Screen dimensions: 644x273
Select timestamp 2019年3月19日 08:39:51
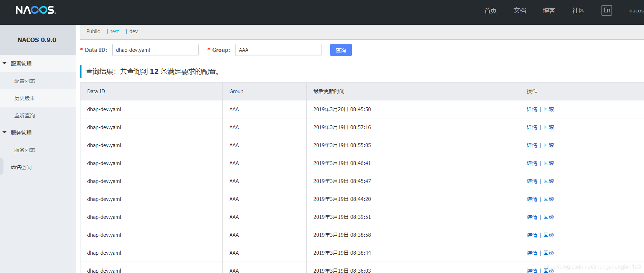pos(342,217)
